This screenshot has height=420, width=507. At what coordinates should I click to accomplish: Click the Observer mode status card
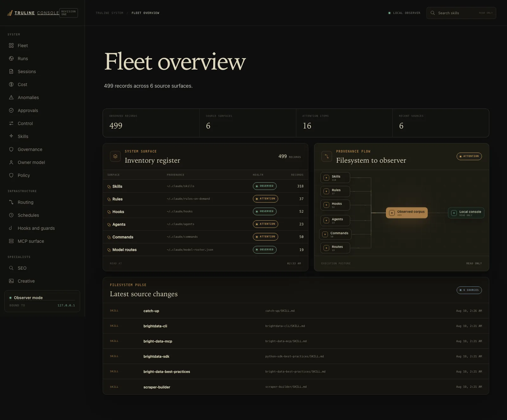pos(42,301)
